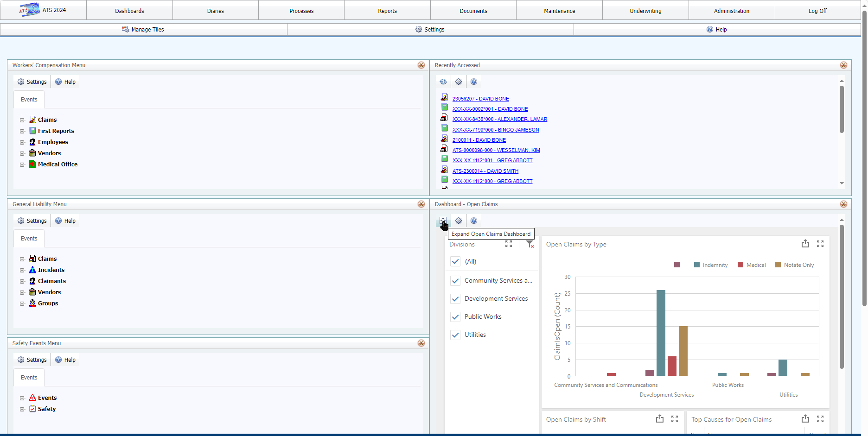868x436 pixels.
Task: Close the Safety Events Menu tile
Action: coord(421,343)
